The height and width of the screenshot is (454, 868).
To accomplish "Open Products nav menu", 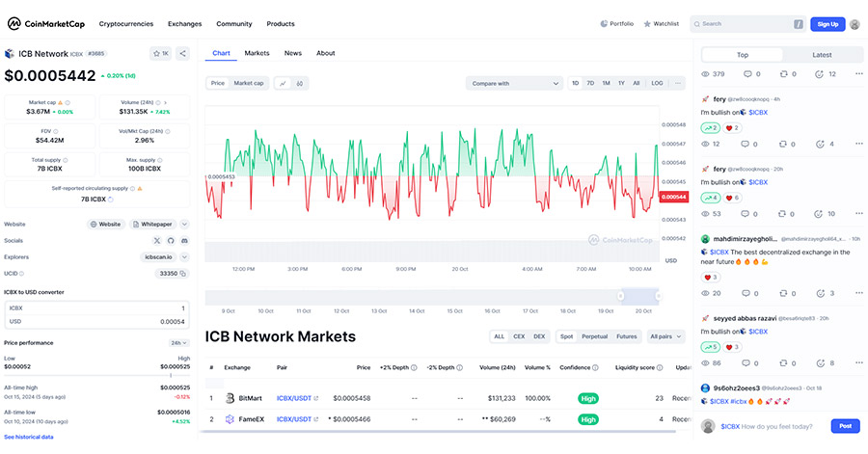I will point(281,24).
